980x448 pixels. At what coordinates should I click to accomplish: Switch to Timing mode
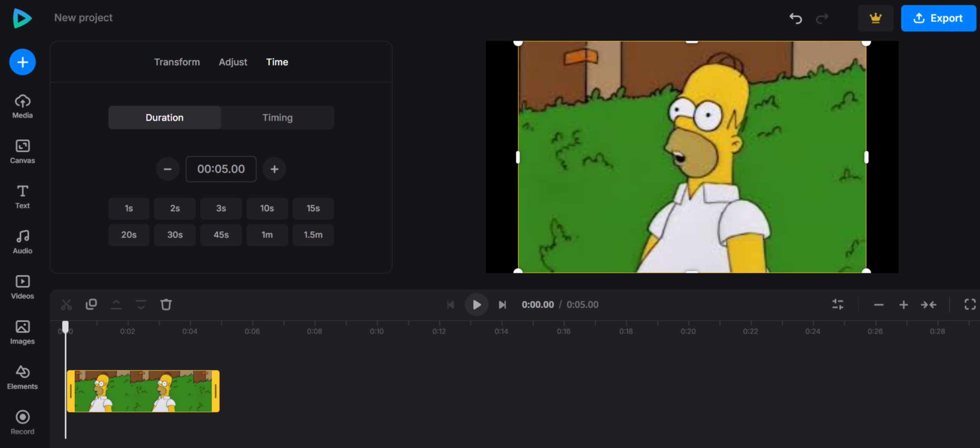click(x=277, y=117)
